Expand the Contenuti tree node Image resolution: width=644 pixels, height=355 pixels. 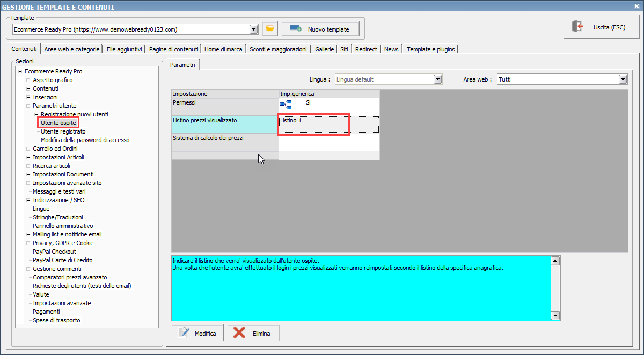[28, 88]
